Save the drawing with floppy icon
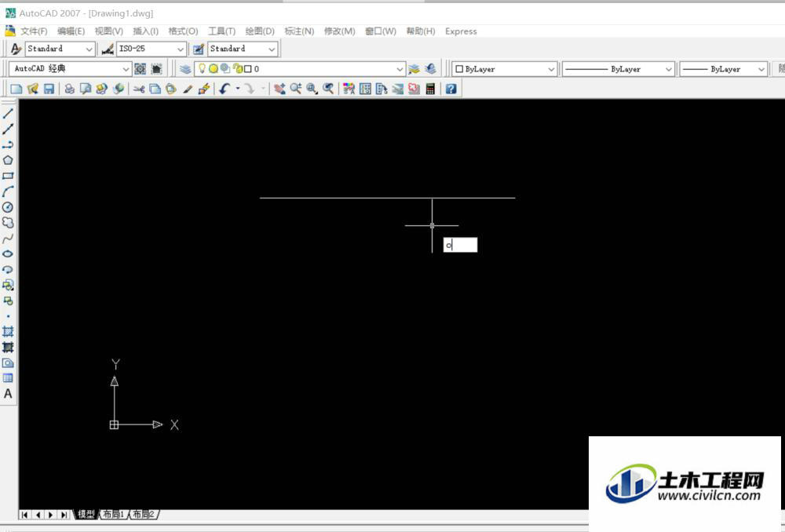 pos(49,89)
